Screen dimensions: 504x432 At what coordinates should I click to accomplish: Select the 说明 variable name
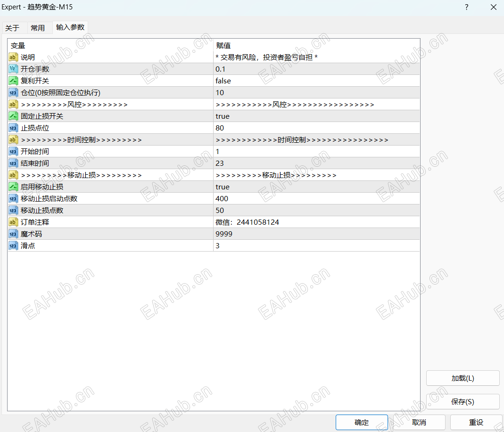coord(28,57)
